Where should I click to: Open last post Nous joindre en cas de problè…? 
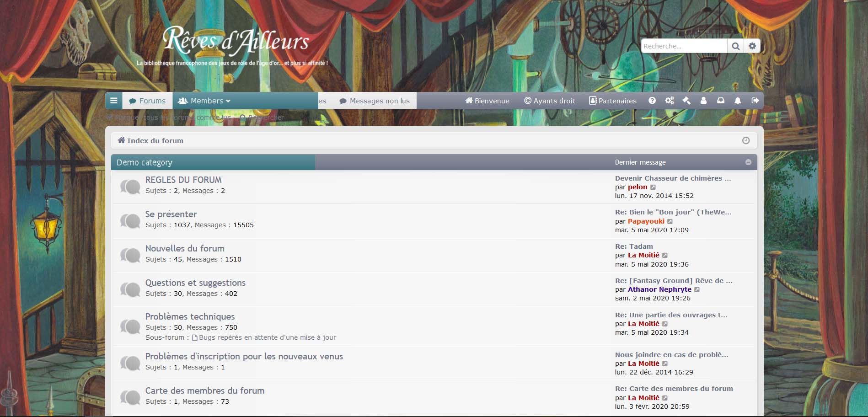672,355
